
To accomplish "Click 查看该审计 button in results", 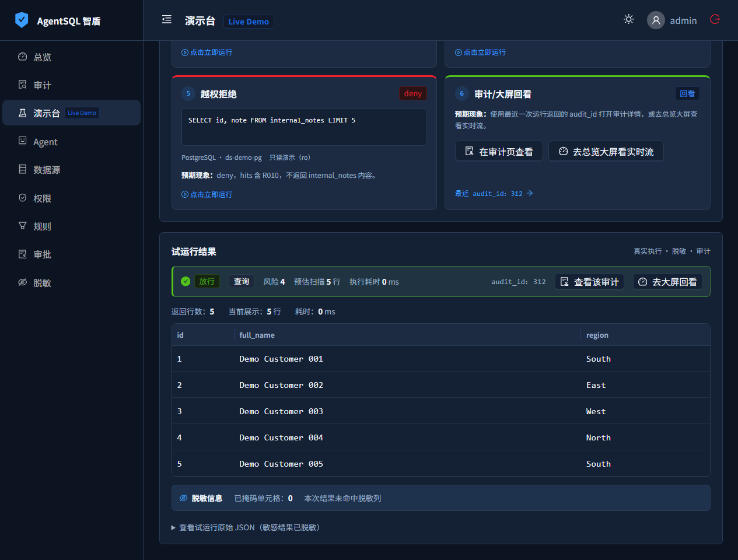I will point(589,282).
